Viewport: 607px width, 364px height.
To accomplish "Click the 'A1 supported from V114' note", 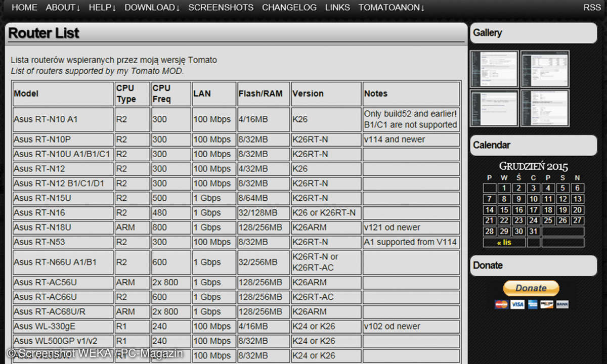I will [410, 242].
